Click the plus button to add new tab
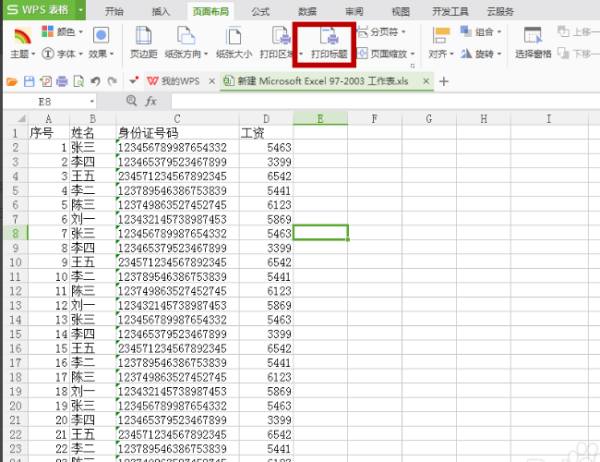The width and height of the screenshot is (600, 462). tap(444, 81)
